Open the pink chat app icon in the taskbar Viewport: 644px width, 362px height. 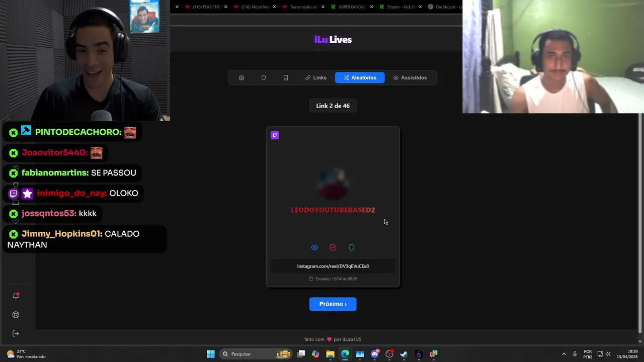click(x=434, y=354)
